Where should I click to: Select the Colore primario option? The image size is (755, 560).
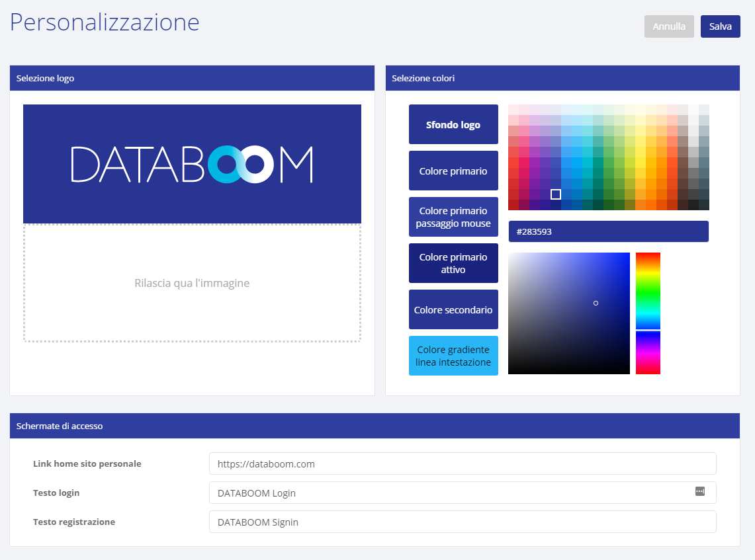tap(453, 171)
